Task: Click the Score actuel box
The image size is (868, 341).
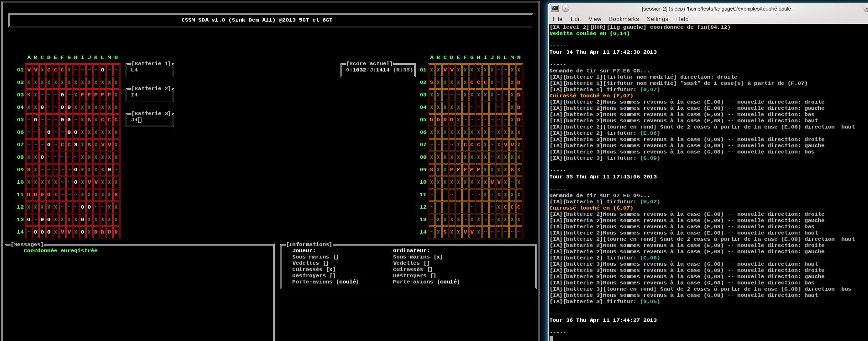Action: (x=378, y=70)
